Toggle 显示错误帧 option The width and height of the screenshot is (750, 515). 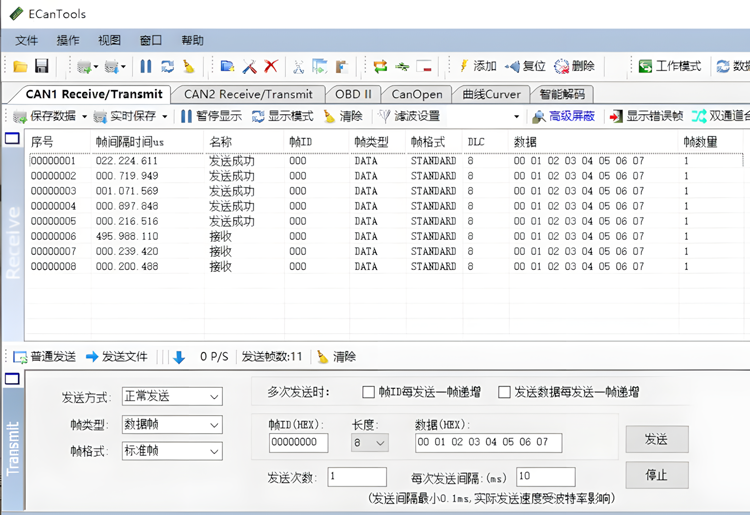pos(646,116)
